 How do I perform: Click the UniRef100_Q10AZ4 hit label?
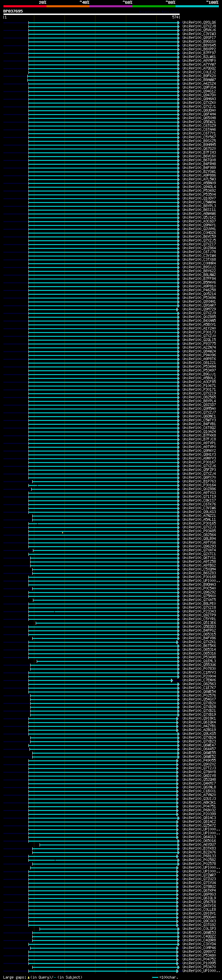point(199,431)
